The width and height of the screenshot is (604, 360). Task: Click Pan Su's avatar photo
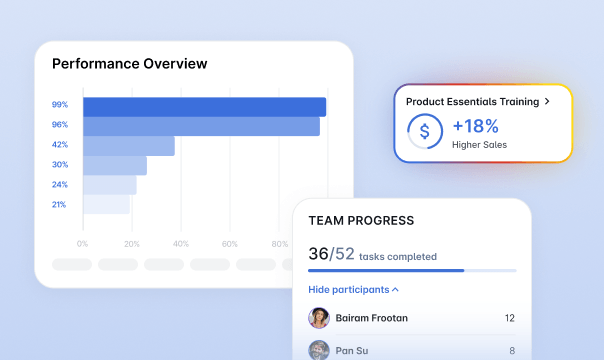point(319,350)
